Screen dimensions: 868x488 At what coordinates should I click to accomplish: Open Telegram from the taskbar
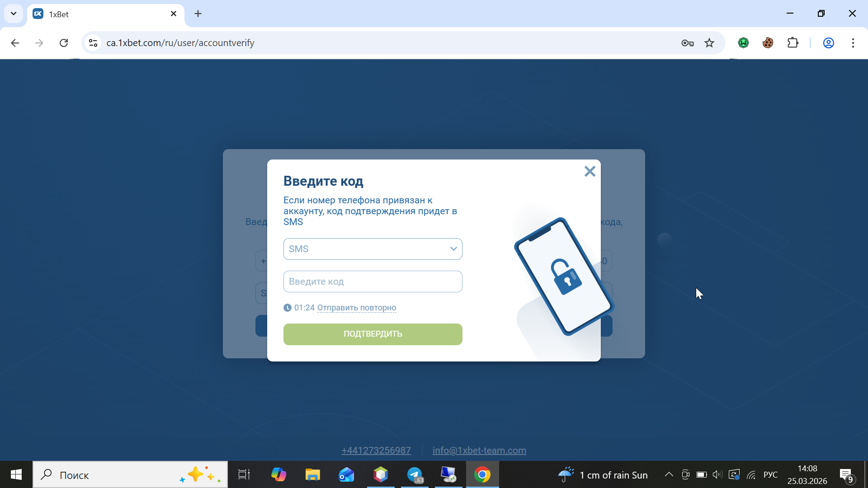click(x=415, y=475)
